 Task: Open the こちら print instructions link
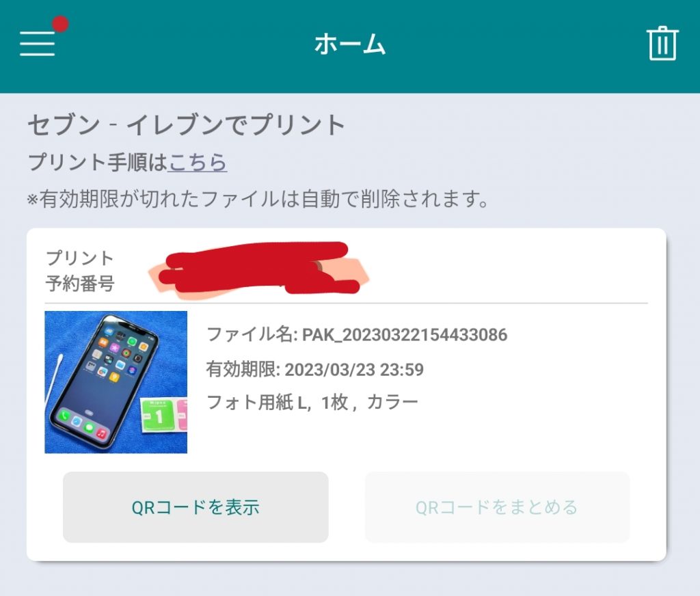[x=198, y=162]
